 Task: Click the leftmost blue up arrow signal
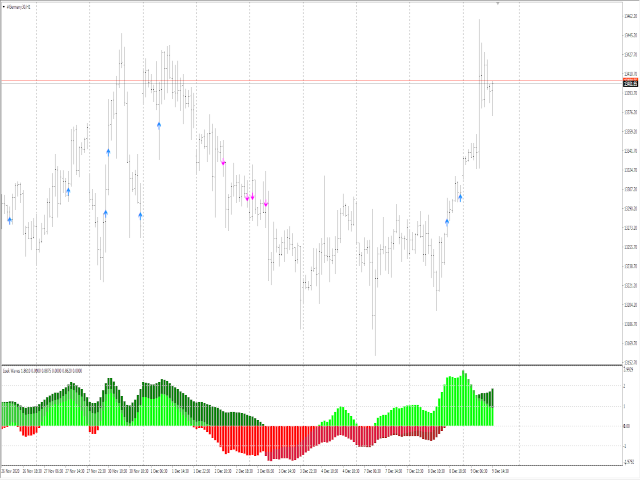coord(10,219)
